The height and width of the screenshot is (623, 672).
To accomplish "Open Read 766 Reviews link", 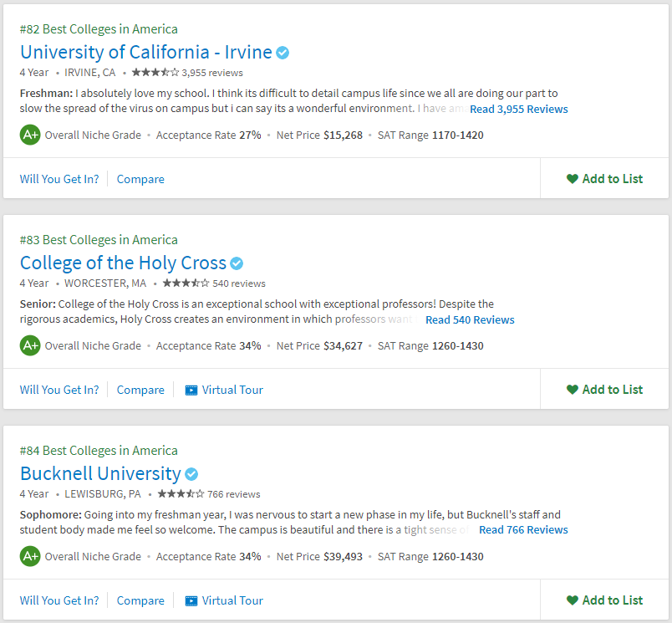I will [523, 530].
